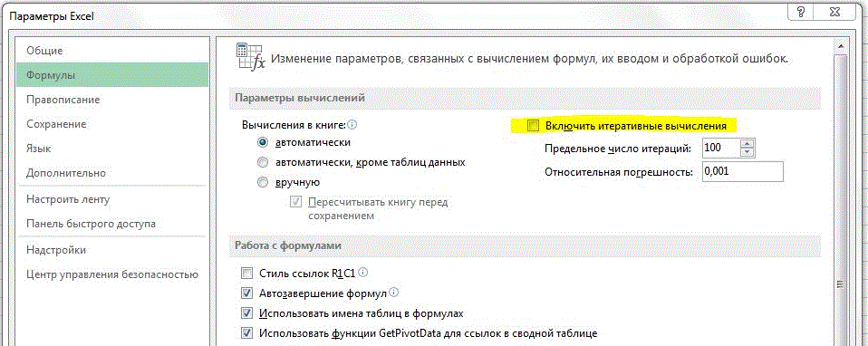868x346 pixels.
Task: Click the Предельное число итераций field
Action: click(x=721, y=149)
